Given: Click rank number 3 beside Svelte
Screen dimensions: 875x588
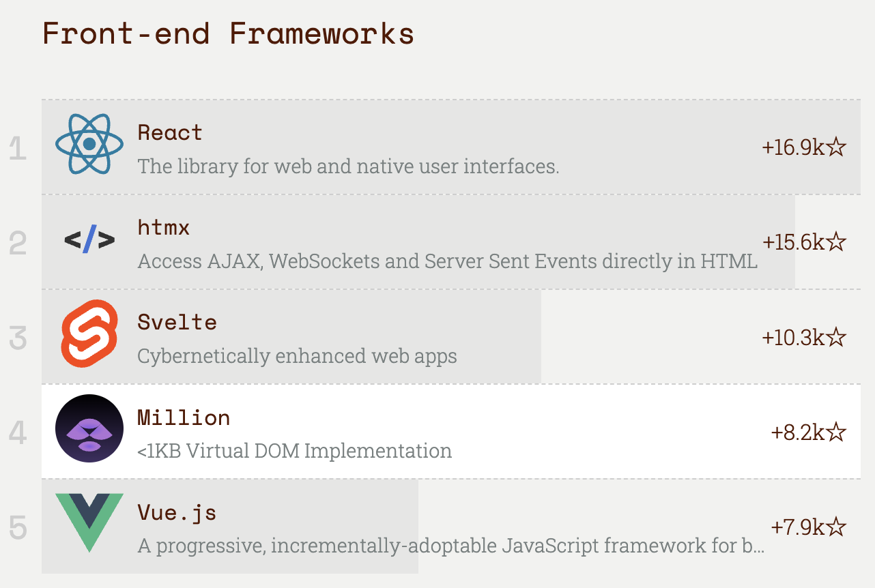Looking at the screenshot, I should coord(18,338).
